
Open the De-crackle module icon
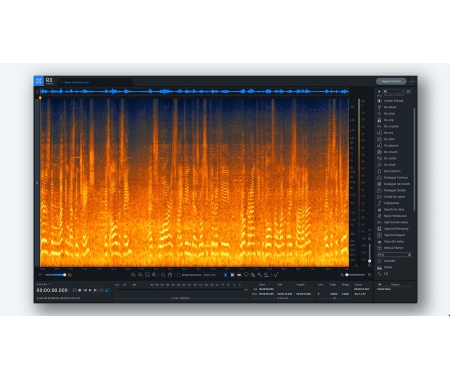tap(379, 126)
